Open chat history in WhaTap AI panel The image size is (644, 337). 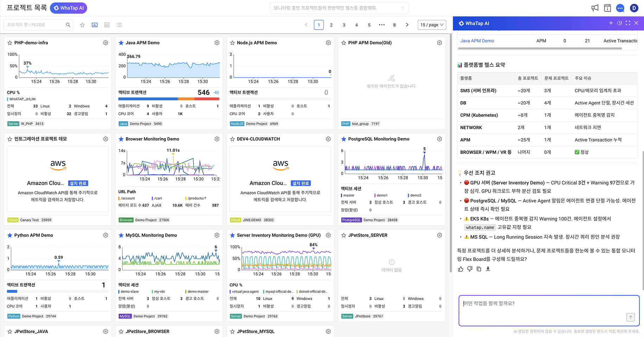tap(619, 23)
